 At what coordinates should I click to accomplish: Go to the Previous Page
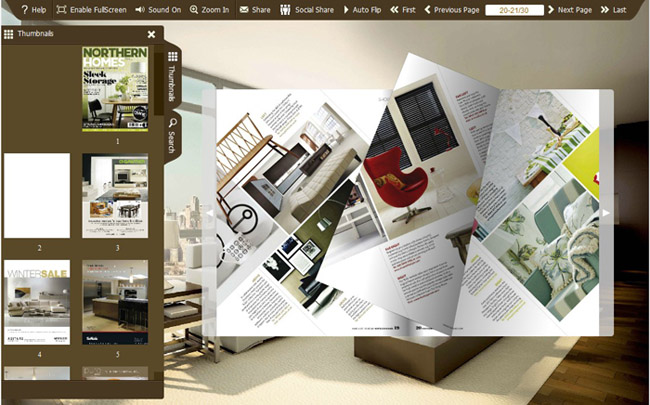452,10
